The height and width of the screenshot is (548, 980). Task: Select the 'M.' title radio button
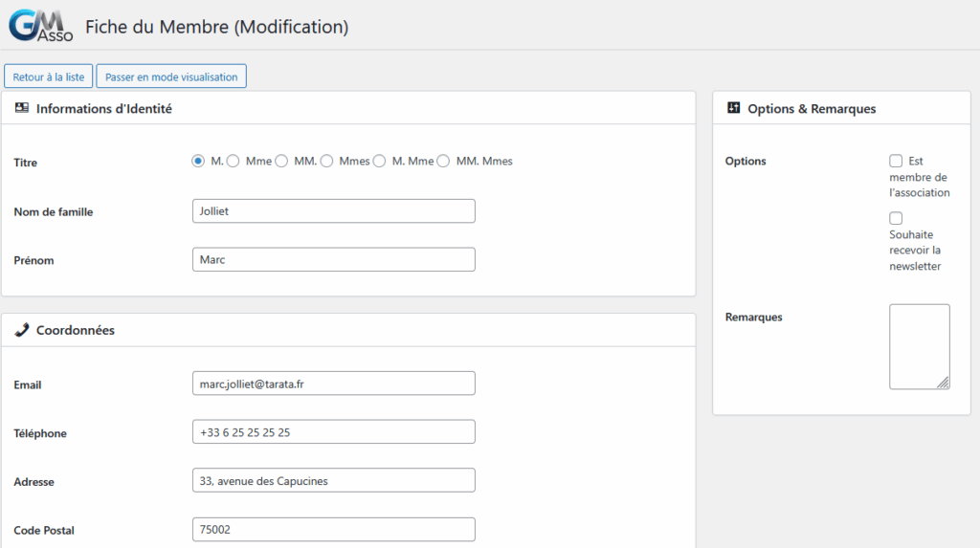coord(198,162)
